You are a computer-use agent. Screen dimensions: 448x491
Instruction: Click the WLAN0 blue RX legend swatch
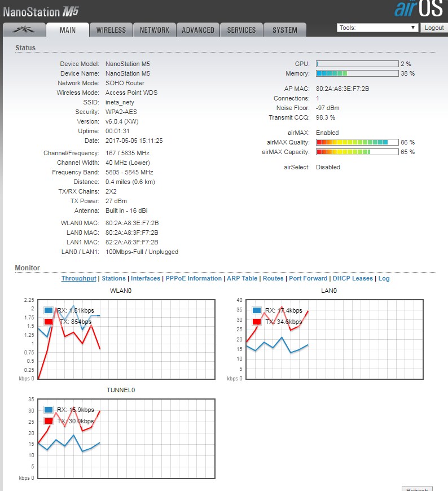49,310
